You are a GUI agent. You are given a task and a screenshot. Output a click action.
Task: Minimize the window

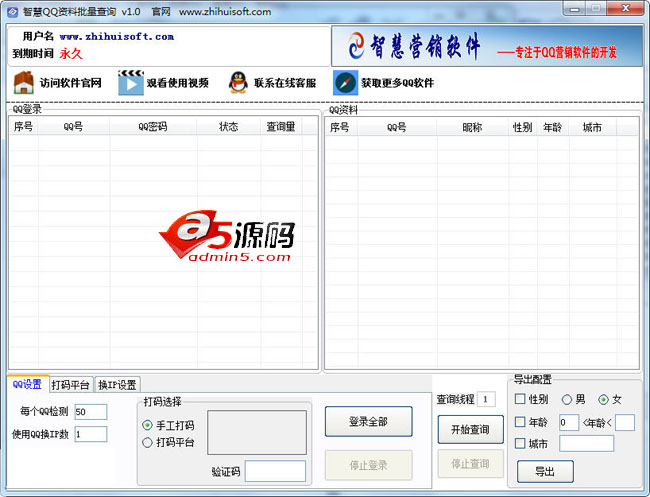coord(574,9)
